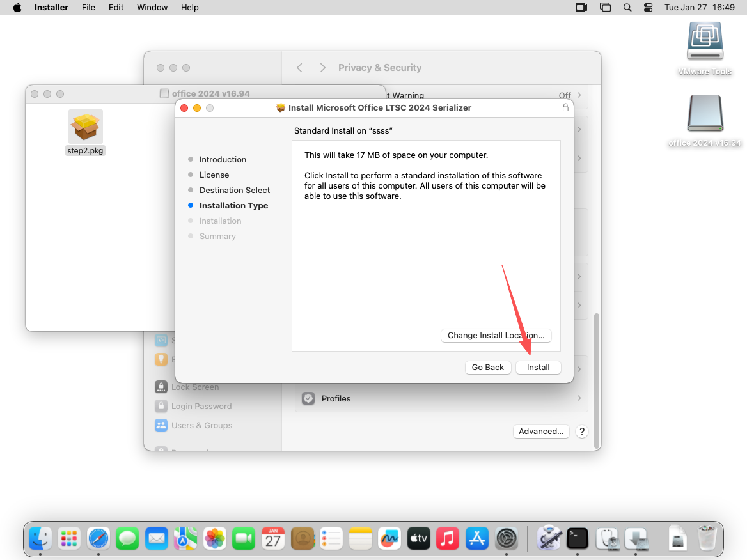Open the office 2024 v16.94 desktop volume
The image size is (747, 560).
click(x=705, y=115)
